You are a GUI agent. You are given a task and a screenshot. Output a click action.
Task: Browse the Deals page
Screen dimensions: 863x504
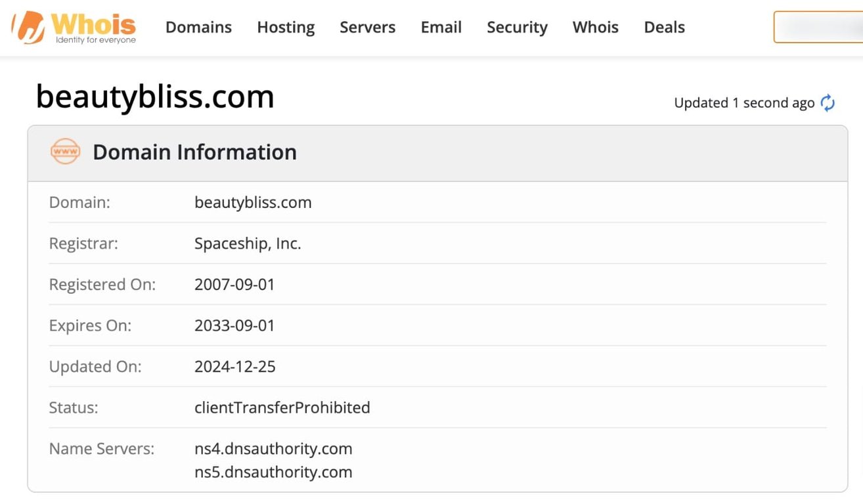(x=664, y=27)
